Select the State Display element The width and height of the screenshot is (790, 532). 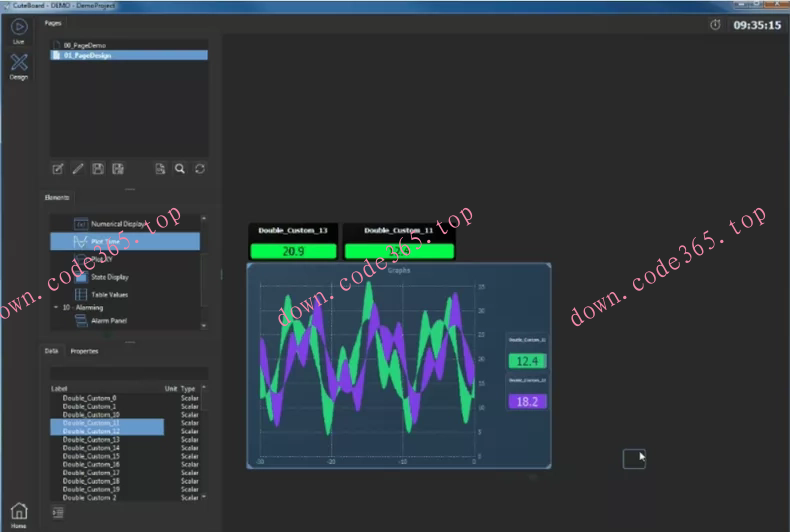coord(125,277)
